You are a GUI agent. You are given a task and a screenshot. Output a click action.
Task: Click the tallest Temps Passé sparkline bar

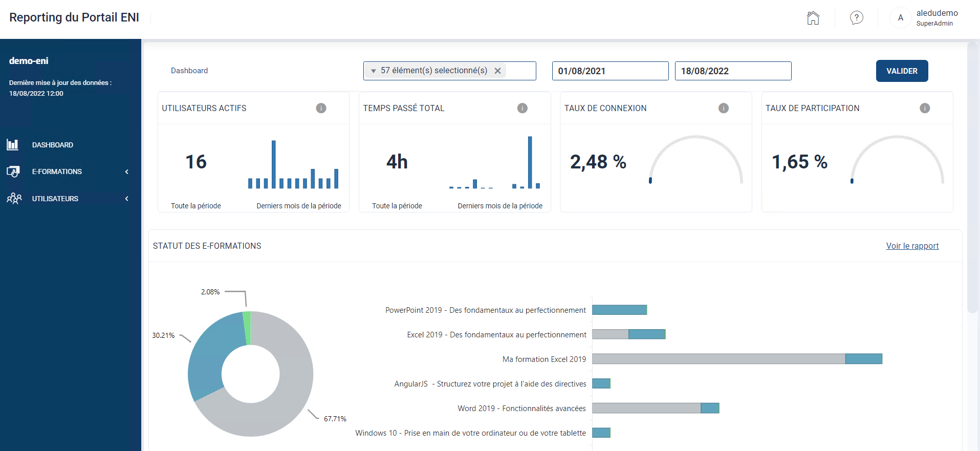pos(530,162)
